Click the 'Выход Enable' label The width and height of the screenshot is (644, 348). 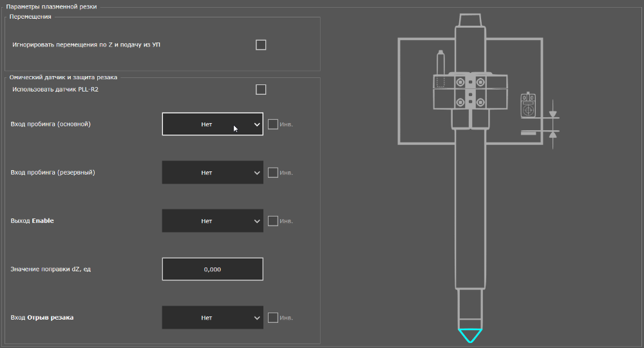click(32, 220)
